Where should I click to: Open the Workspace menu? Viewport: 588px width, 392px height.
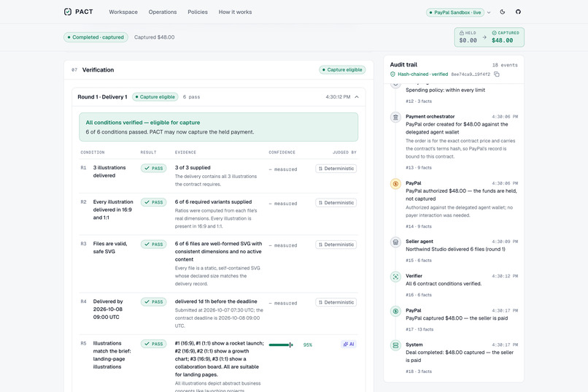click(x=123, y=12)
